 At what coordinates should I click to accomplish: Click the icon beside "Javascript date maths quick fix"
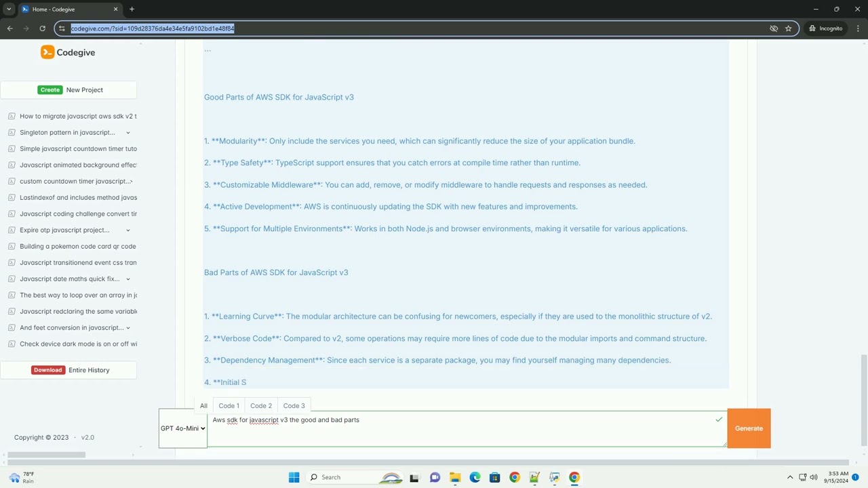coord(12,279)
